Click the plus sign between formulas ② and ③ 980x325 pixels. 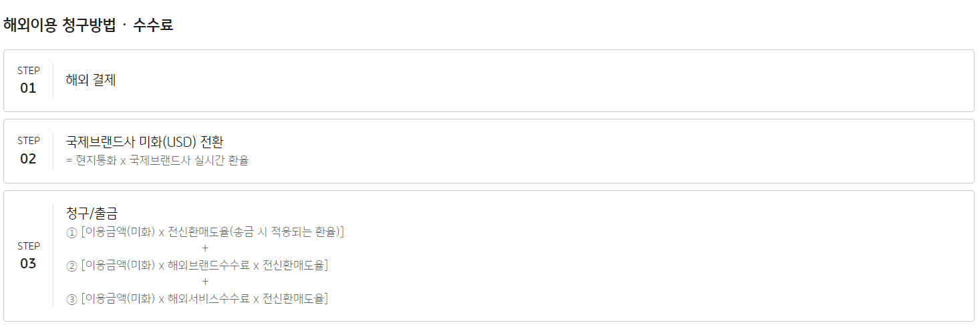[204, 282]
